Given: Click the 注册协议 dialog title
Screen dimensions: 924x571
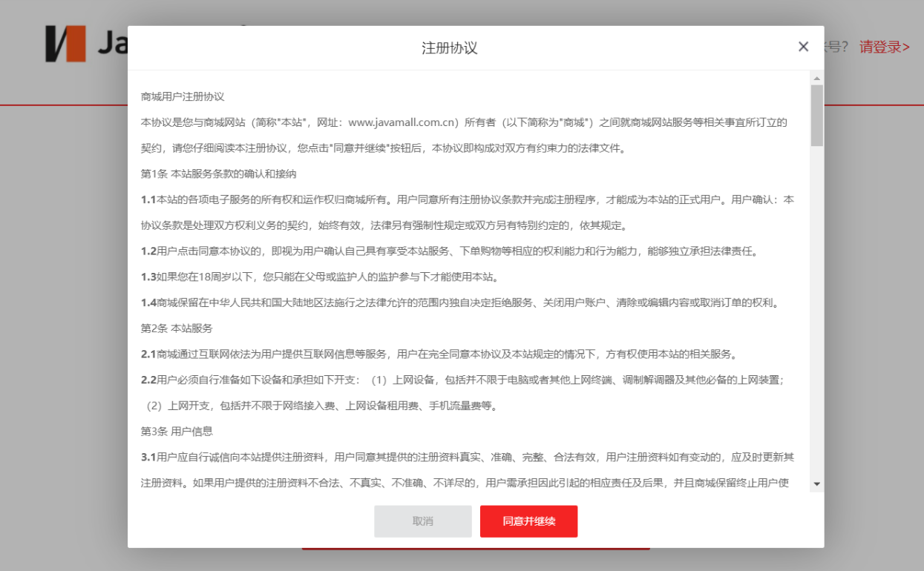Looking at the screenshot, I should coord(450,48).
